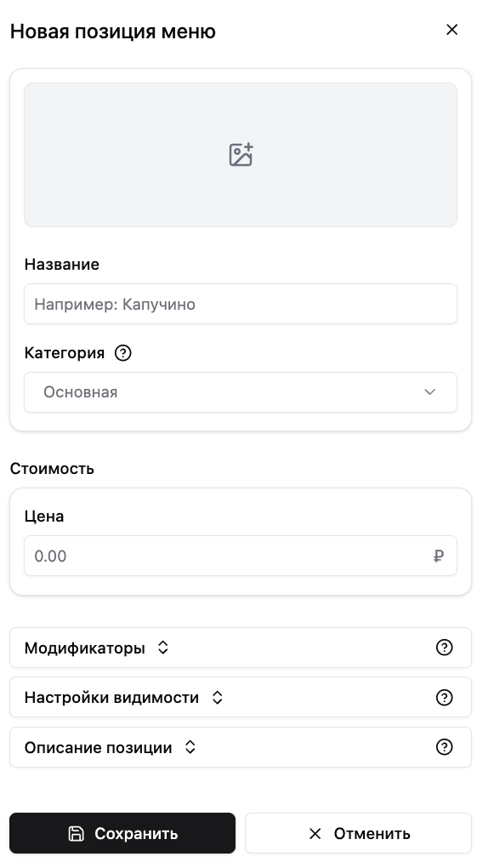The image size is (483, 868).
Task: Expand the Модификаторы section
Action: [x=241, y=647]
